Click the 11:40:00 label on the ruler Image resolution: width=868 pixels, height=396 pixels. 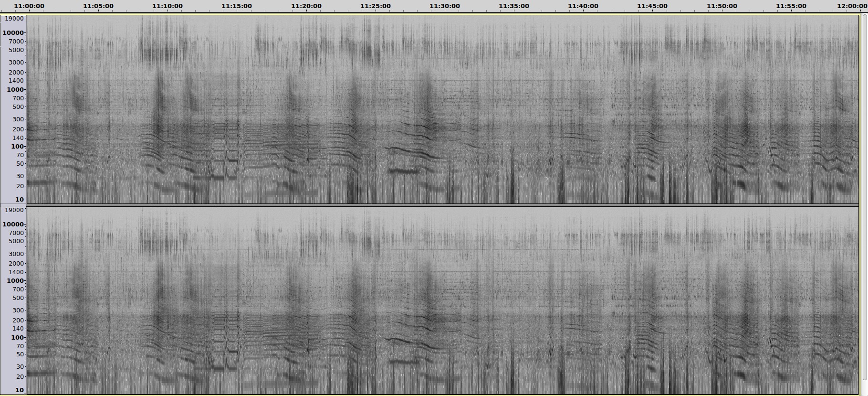(583, 6)
